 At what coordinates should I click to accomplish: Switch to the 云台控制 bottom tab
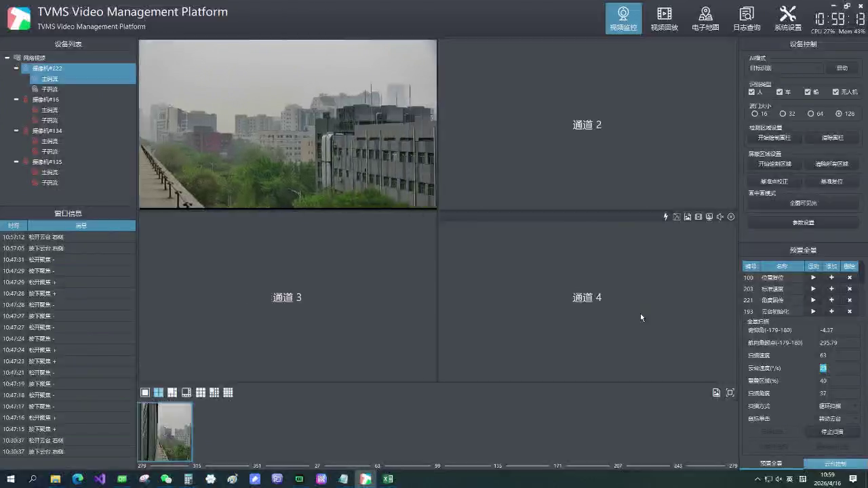coord(835,464)
